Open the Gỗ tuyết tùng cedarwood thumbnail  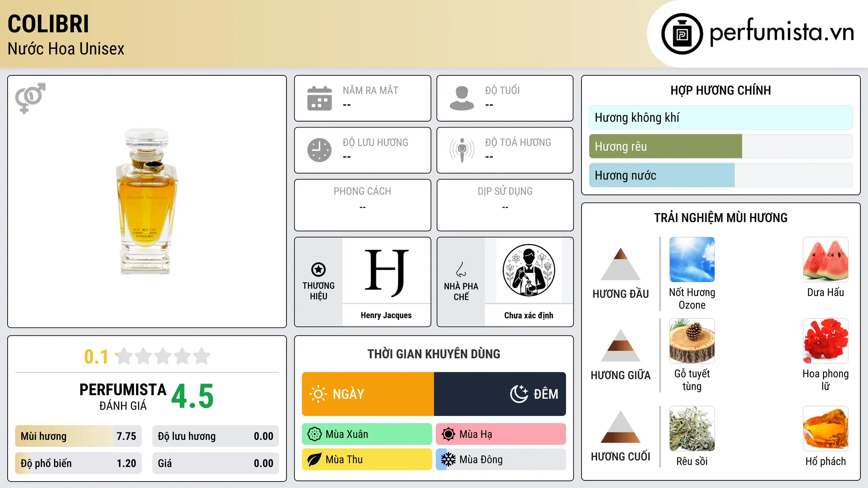coord(692,341)
